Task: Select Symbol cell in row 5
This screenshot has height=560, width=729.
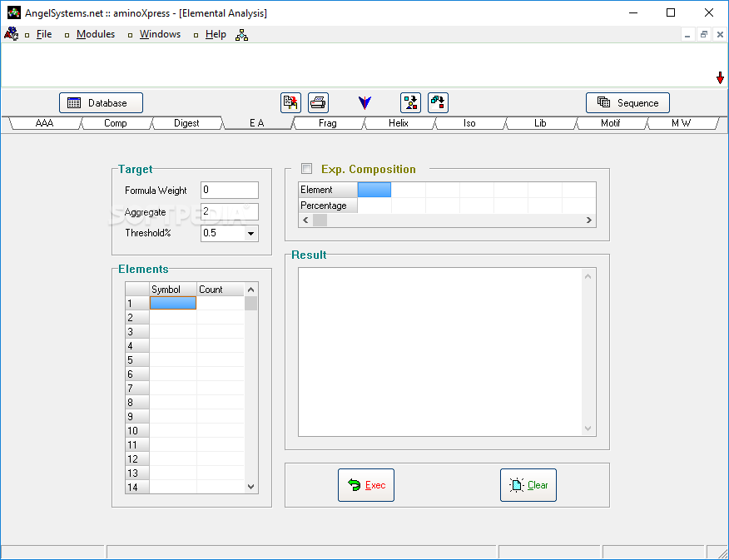Action: pyautogui.click(x=173, y=359)
